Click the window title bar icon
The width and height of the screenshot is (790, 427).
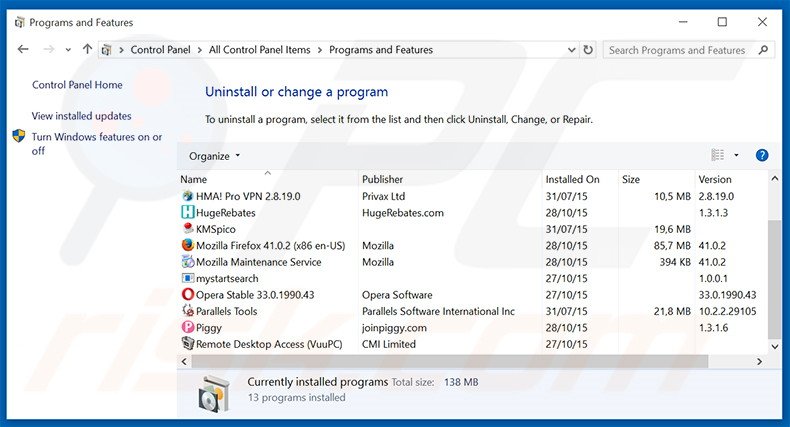pyautogui.click(x=20, y=22)
